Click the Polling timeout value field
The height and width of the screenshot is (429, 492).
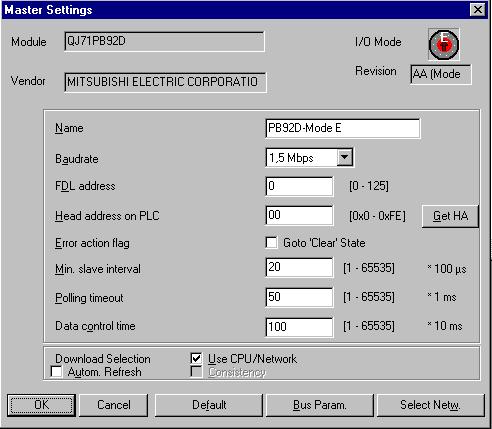click(299, 297)
